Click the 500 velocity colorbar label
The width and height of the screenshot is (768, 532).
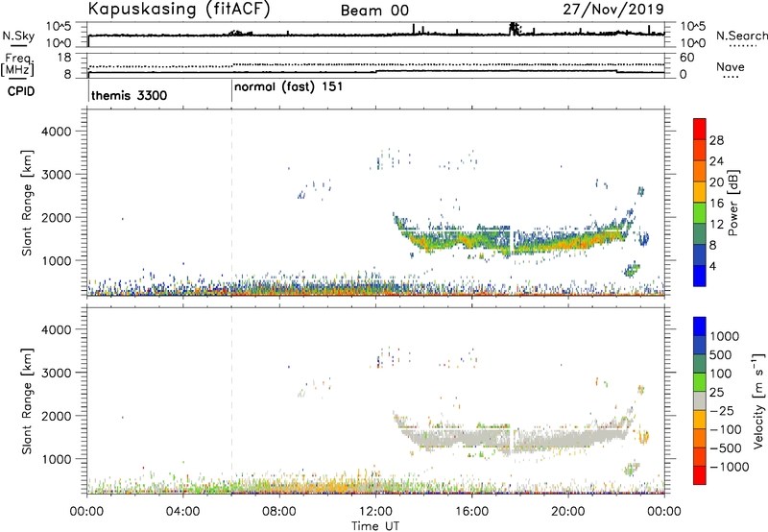[x=721, y=354]
